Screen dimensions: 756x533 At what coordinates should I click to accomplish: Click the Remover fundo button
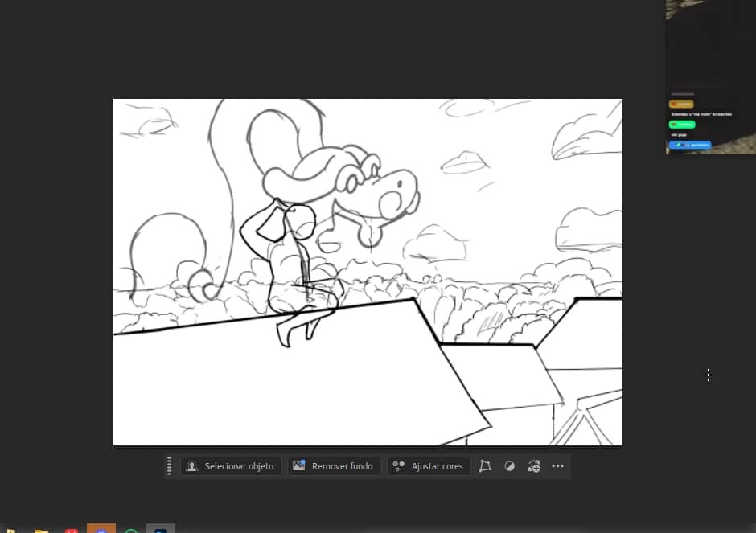coord(334,466)
